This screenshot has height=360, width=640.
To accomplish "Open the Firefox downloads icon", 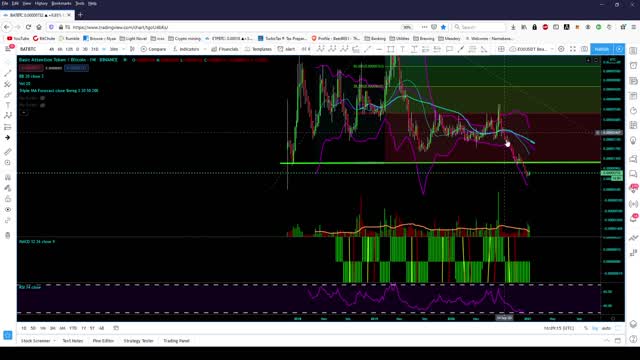I will click(513, 27).
